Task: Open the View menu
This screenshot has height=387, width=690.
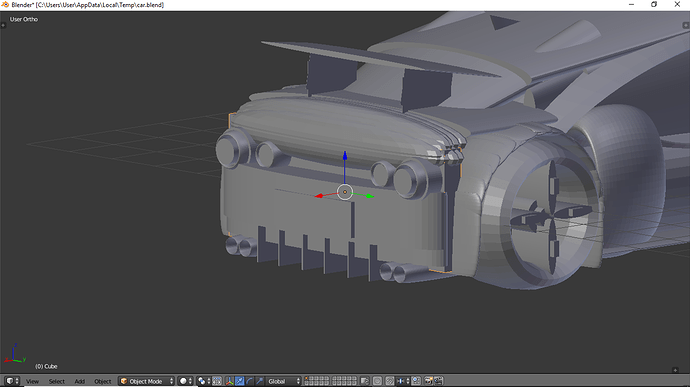Action: 32,381
